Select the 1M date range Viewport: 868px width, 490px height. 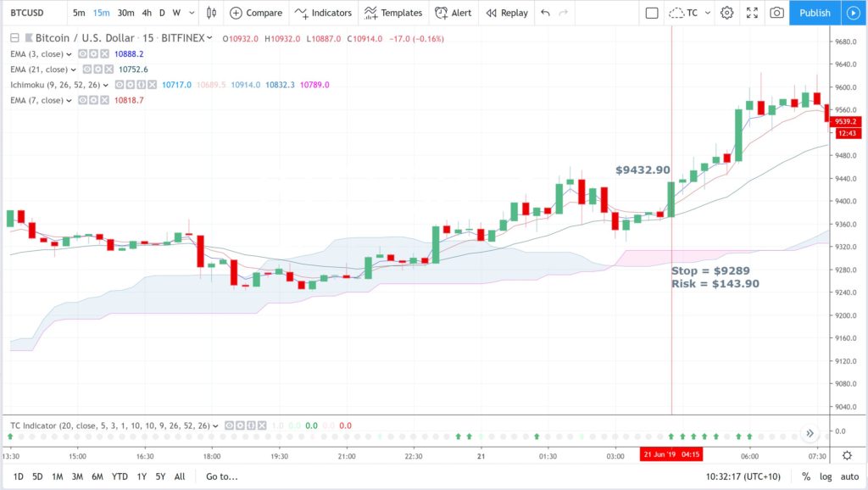(57, 476)
